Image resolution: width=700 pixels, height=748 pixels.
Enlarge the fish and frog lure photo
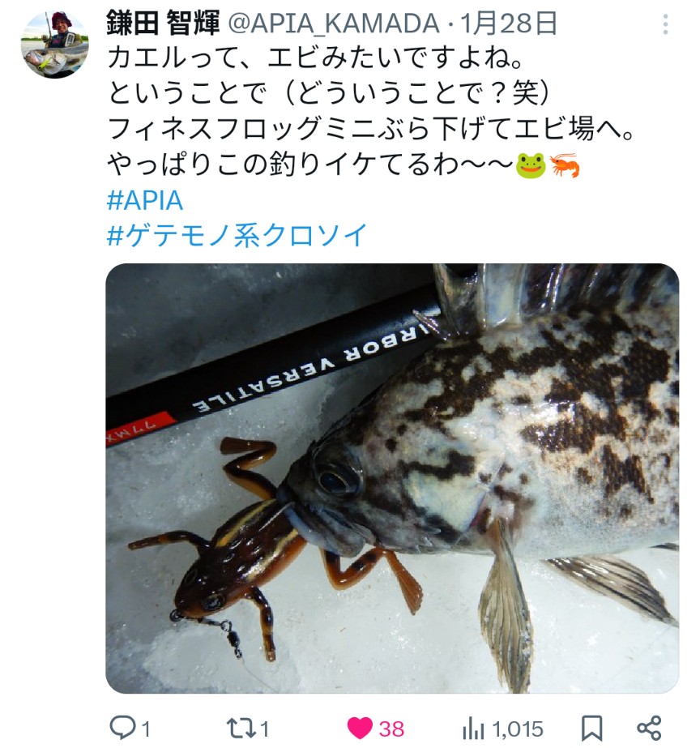[x=392, y=478]
